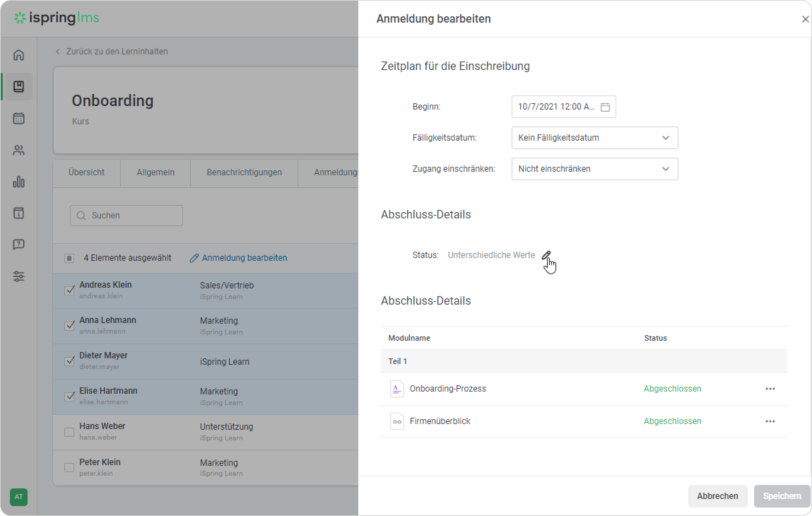Switch to the Benachrichtigungen tab
The width and height of the screenshot is (812, 516).
(x=244, y=172)
